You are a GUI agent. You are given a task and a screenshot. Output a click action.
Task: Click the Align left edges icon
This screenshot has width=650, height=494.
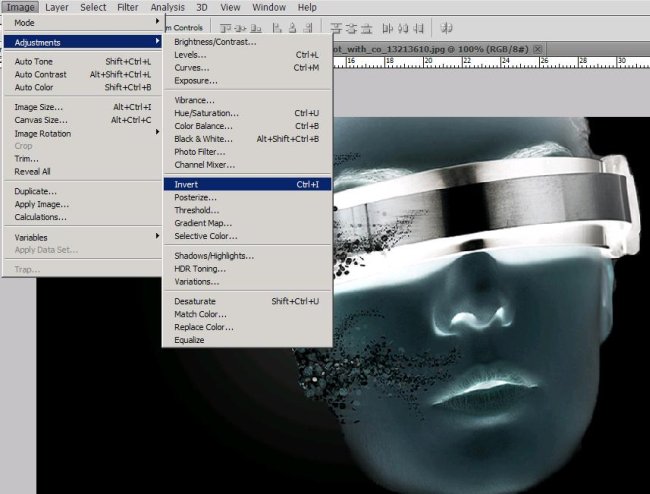coord(275,28)
